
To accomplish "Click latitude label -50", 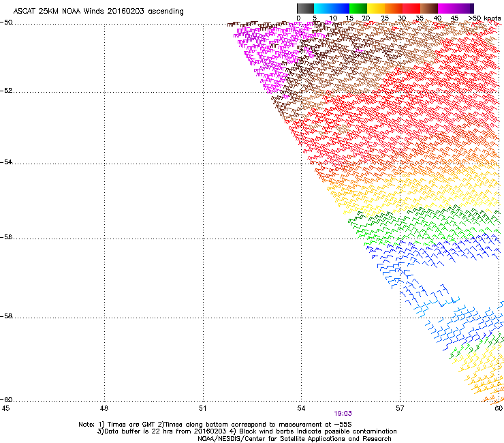I will (6, 22).
